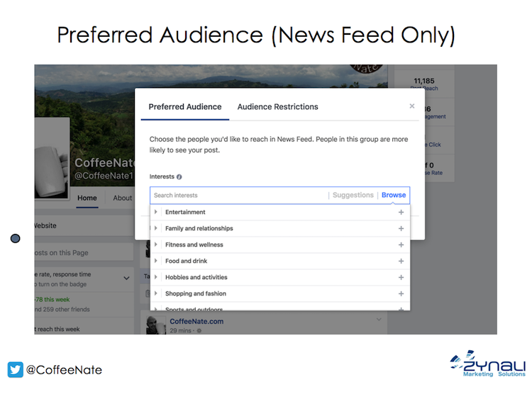Screen dimensions: 532x399
Task: Expand the Family and relationships category
Action: pyautogui.click(x=156, y=228)
